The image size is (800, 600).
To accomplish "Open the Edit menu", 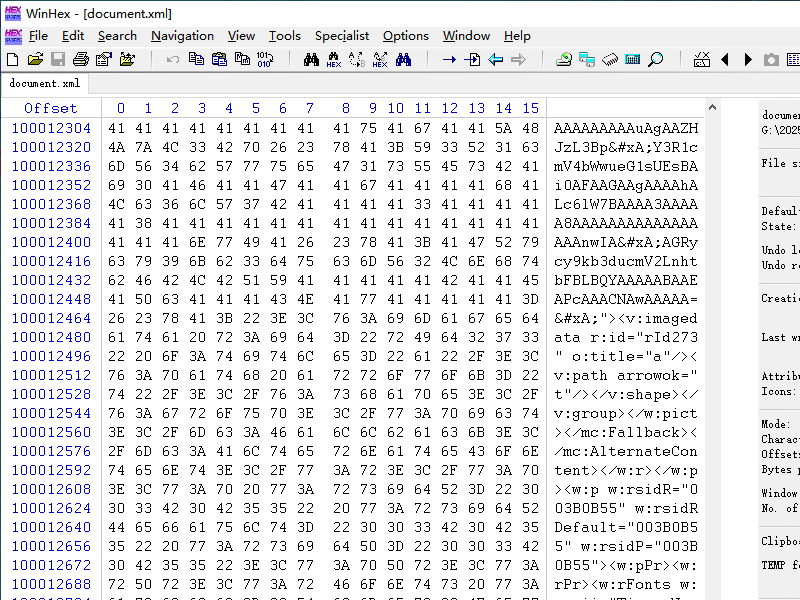I will (x=72, y=36).
